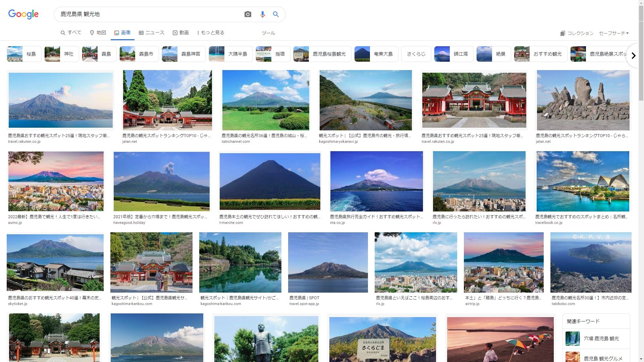Select the 指宿 filter chip
Screen dimensions: 644x362
click(x=272, y=54)
